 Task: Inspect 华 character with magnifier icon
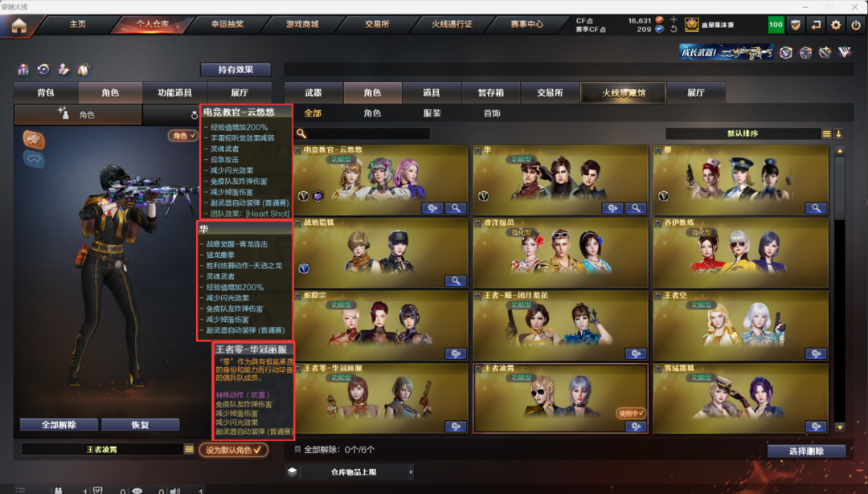(x=636, y=208)
